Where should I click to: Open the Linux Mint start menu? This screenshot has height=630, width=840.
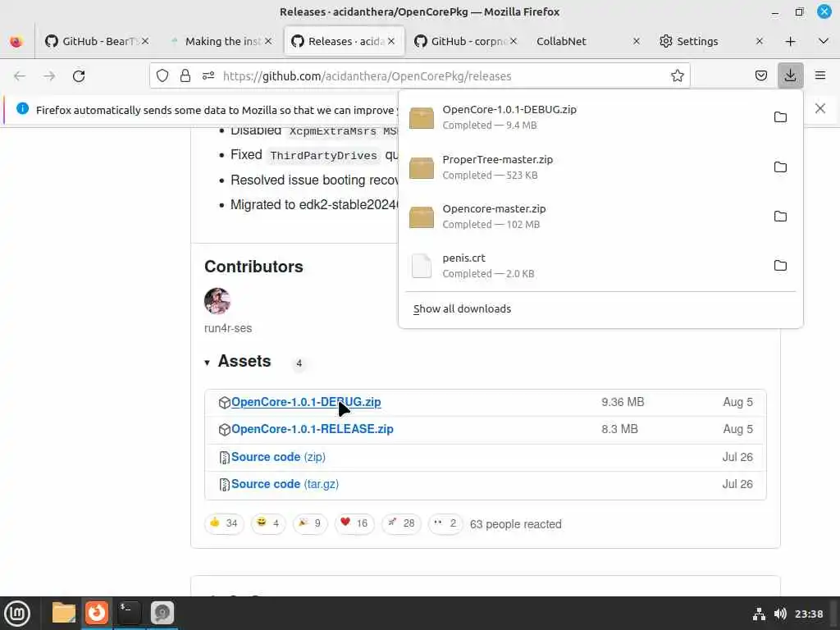[17, 613]
